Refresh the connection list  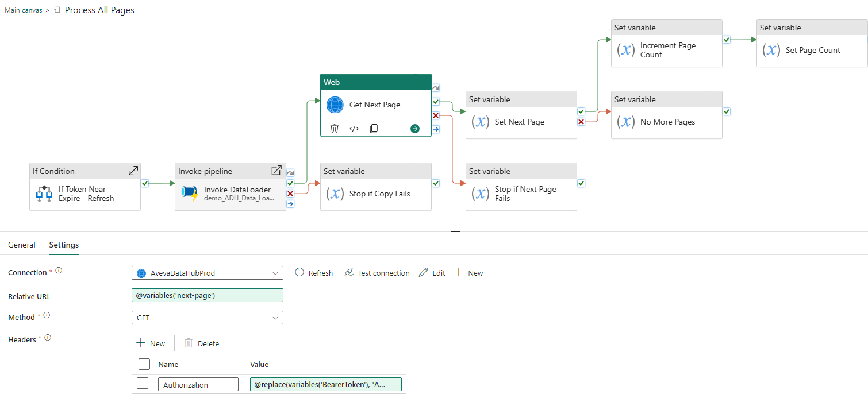[x=314, y=273]
